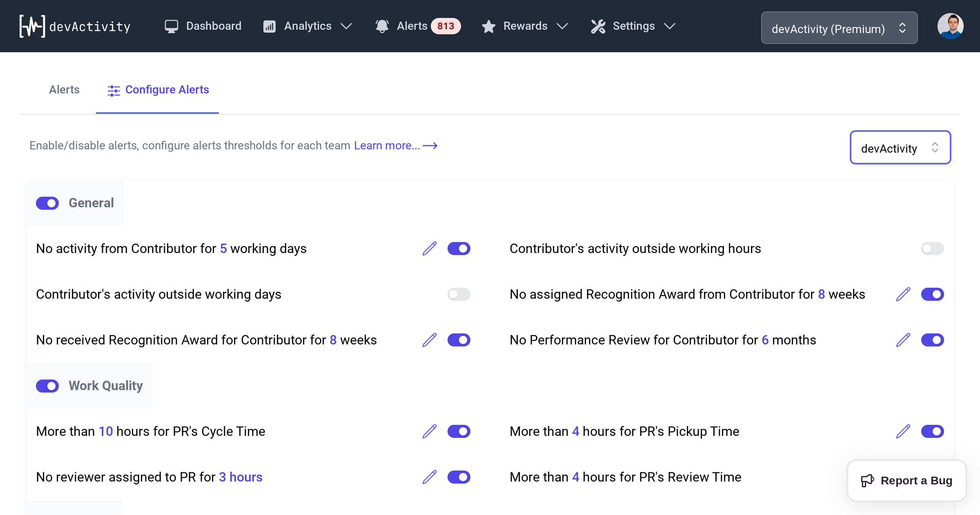Screen dimensions: 980x515
Task: Click the Report a Bug button
Action: [x=906, y=480]
